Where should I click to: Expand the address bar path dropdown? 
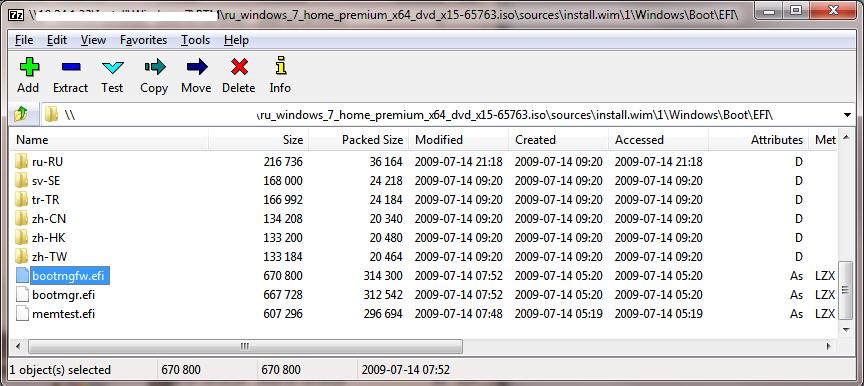(847, 115)
